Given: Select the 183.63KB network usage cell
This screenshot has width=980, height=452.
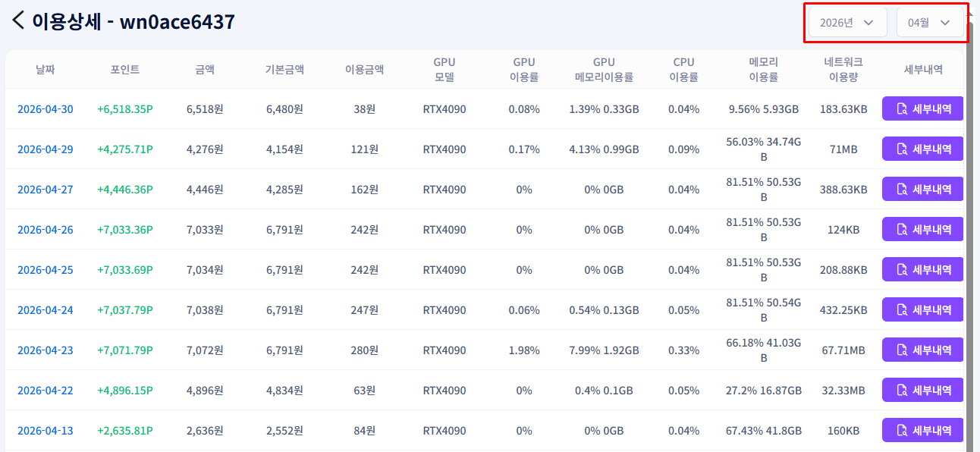Looking at the screenshot, I should click(x=843, y=109).
